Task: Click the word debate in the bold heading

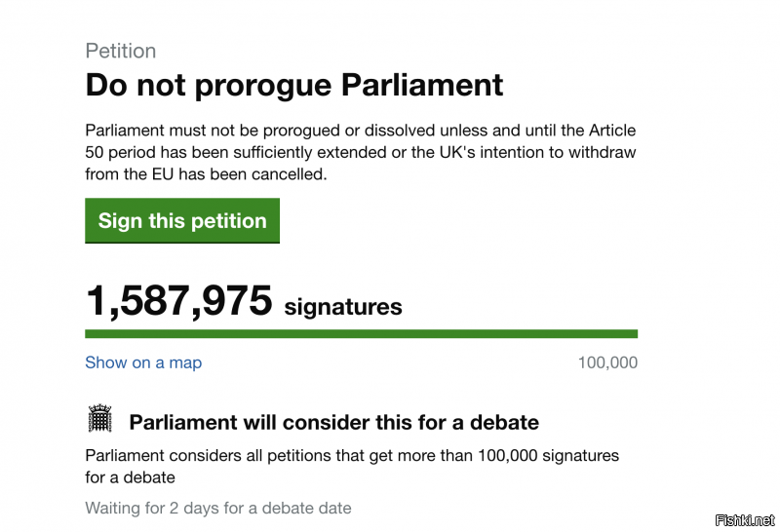Action: pyautogui.click(x=504, y=422)
